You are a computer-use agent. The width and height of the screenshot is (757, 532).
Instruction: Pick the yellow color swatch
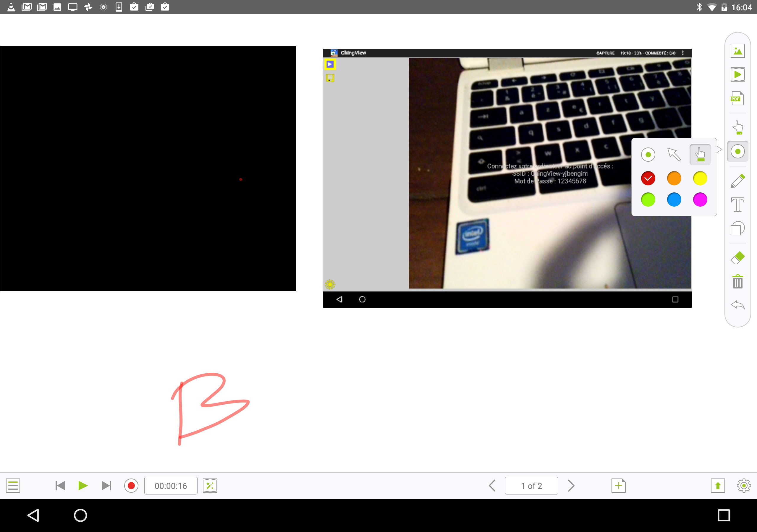[x=700, y=178]
